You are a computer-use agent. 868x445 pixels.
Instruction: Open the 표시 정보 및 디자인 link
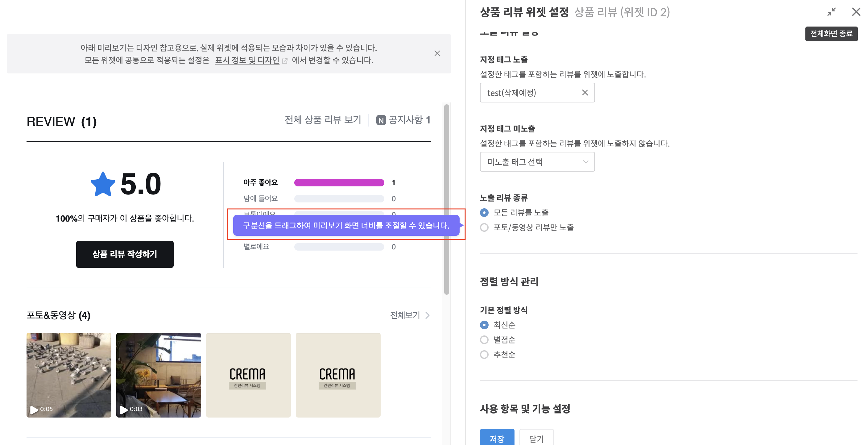click(x=247, y=60)
